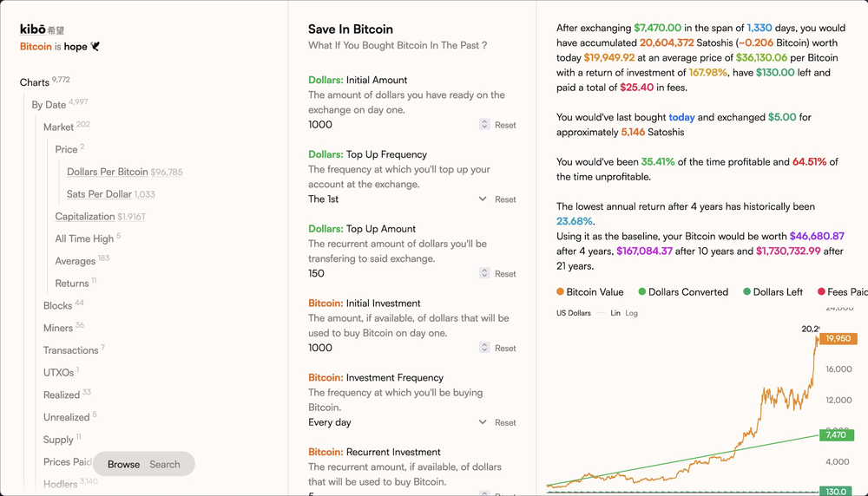Click the dove icon beside hope
The image size is (868, 496).
(95, 47)
